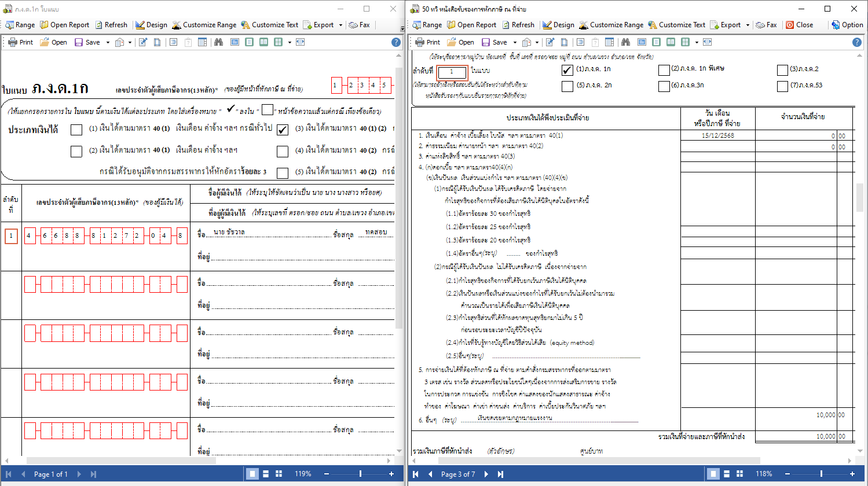Jump to first page in right window
The image size is (868, 486).
coord(416,474)
